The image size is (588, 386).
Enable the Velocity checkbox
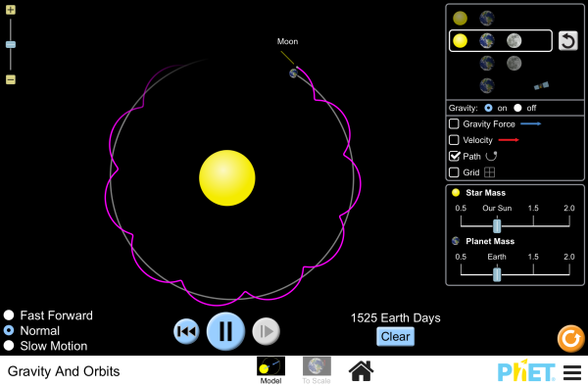[x=454, y=140]
